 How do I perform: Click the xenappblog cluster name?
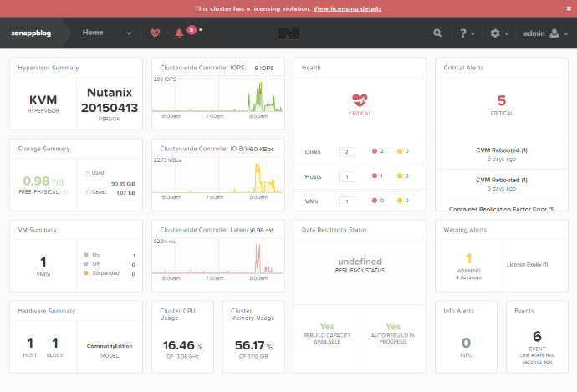pos(31,33)
